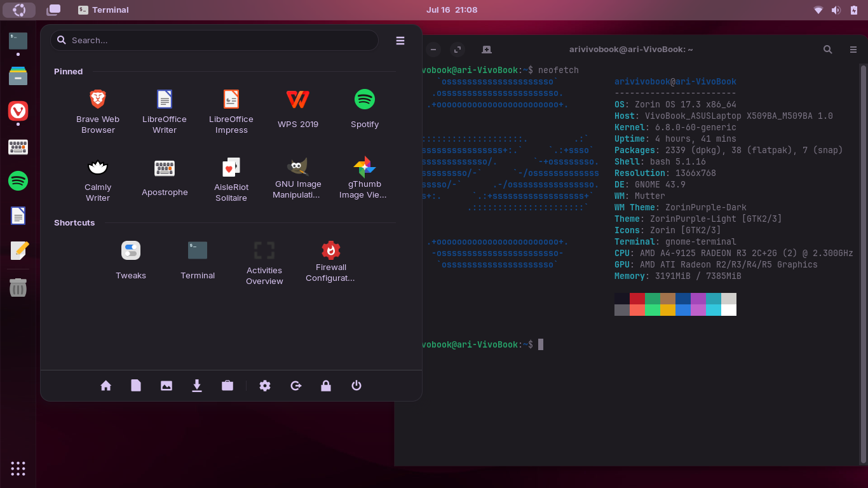This screenshot has height=488, width=868.
Task: Open Firewall Configuration shortcut
Action: (331, 262)
